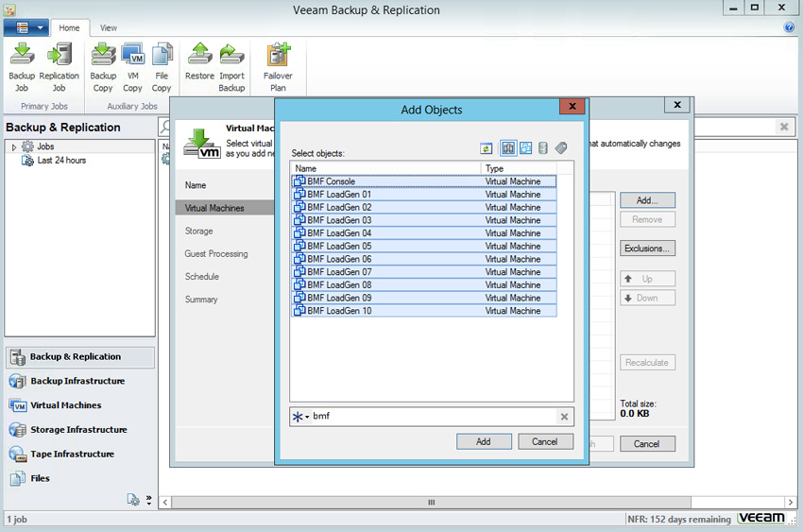Sort by the Name column header
The width and height of the screenshot is (803, 532).
(386, 168)
